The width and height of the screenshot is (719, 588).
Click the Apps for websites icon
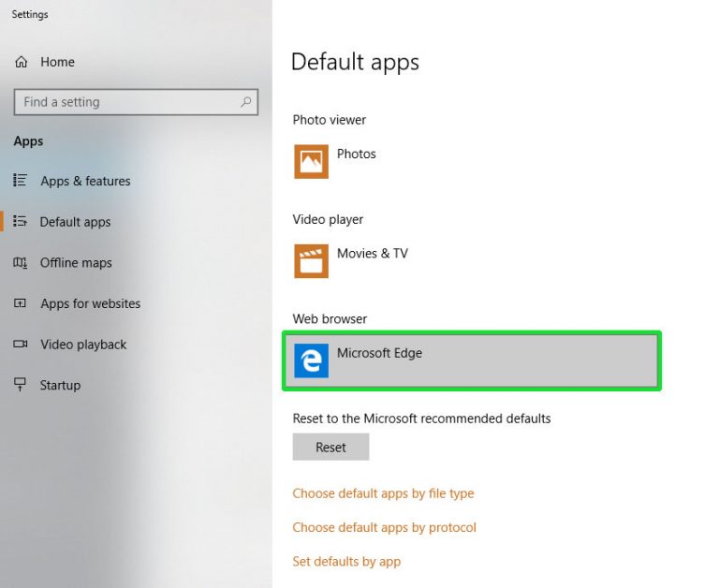tap(20, 303)
